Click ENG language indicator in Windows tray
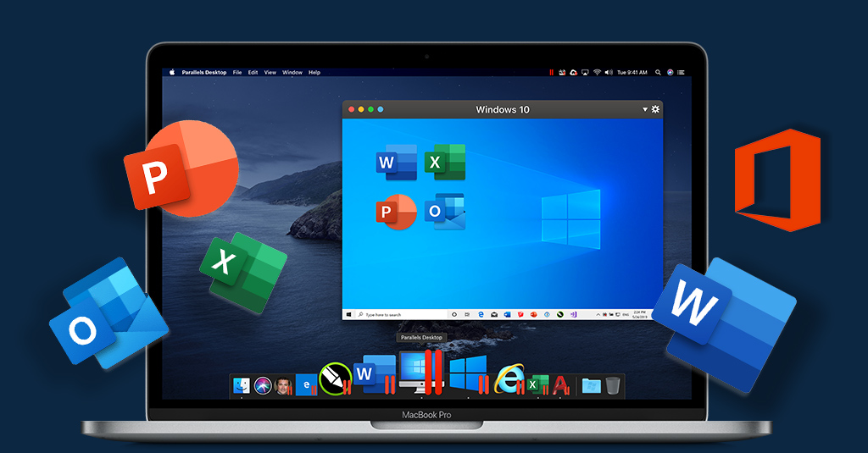This screenshot has height=453, width=868. pos(626,315)
